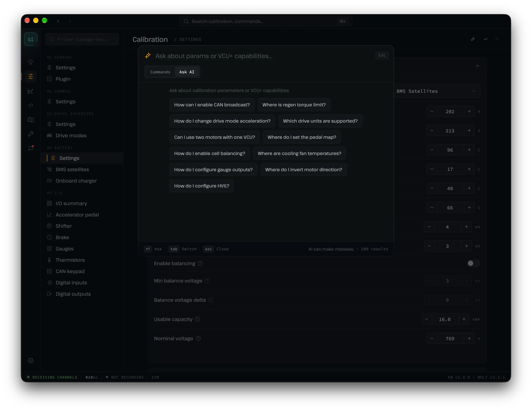Click the SI workspace avatar
Screen dimensions: 532x410
pyautogui.click(x=31, y=39)
